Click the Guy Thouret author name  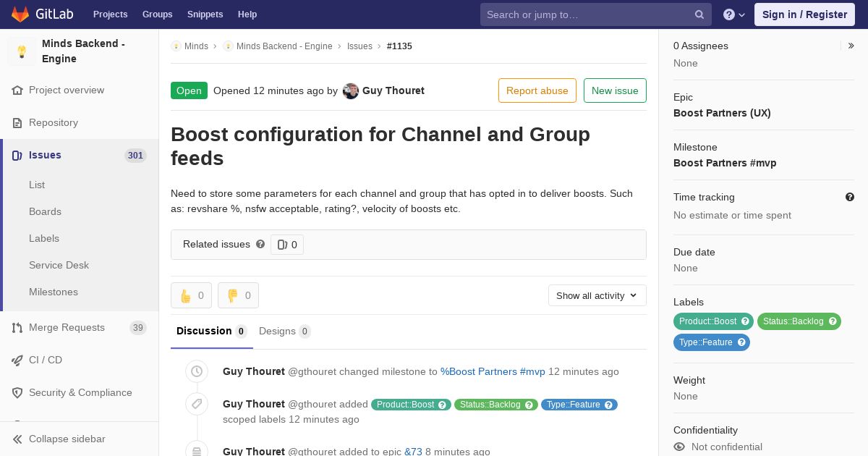point(393,90)
